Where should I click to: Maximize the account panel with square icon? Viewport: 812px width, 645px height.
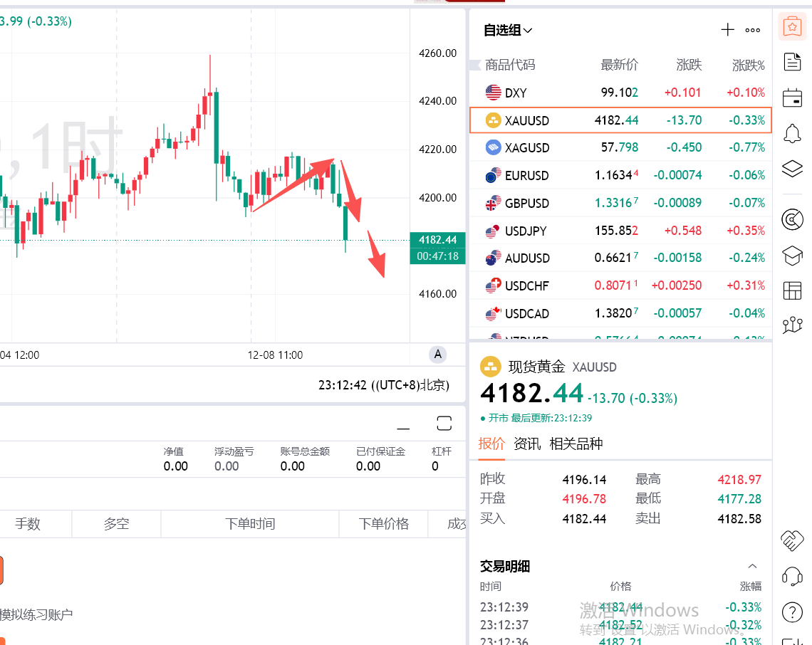444,424
